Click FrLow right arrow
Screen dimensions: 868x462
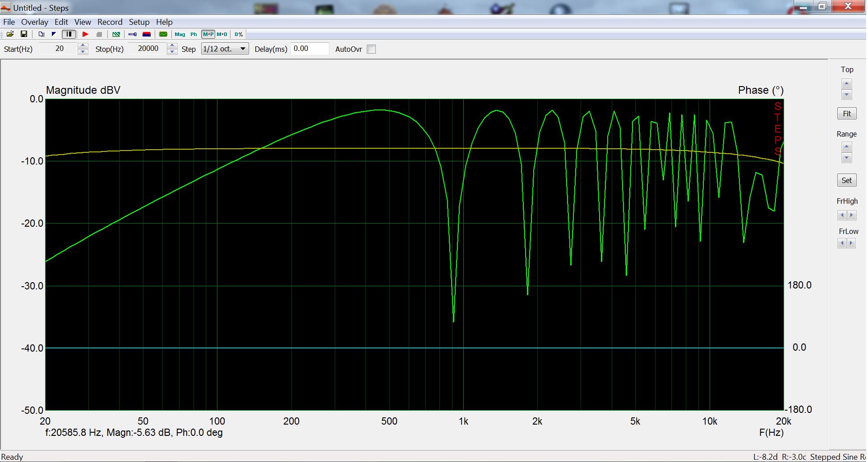click(x=852, y=243)
